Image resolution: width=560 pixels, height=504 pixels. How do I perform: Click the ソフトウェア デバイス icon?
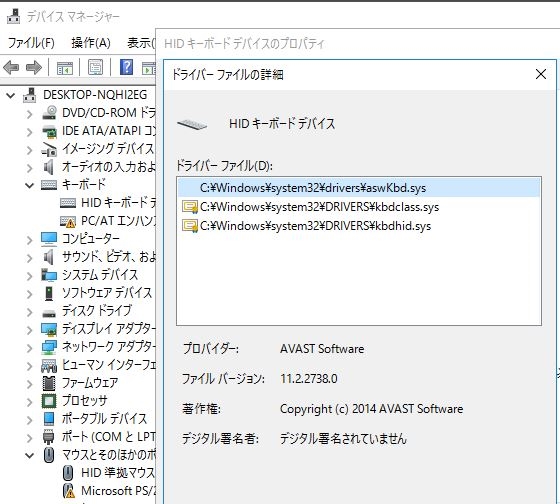(x=49, y=293)
